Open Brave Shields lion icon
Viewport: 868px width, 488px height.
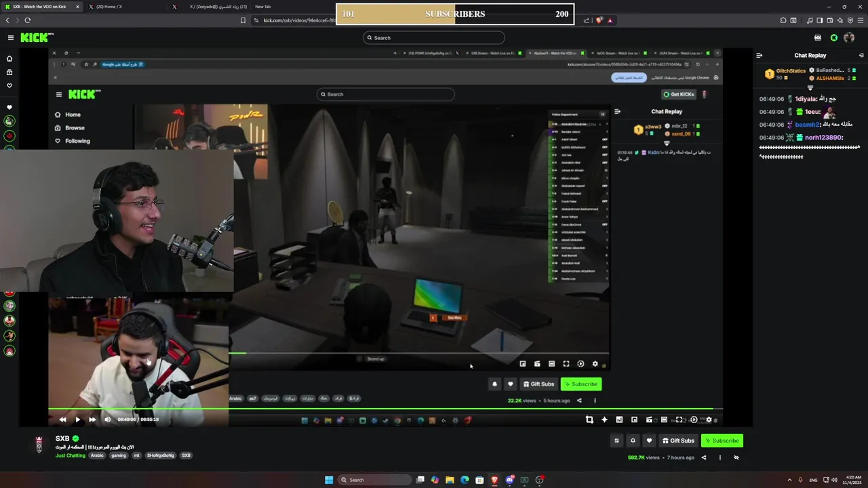(599, 20)
